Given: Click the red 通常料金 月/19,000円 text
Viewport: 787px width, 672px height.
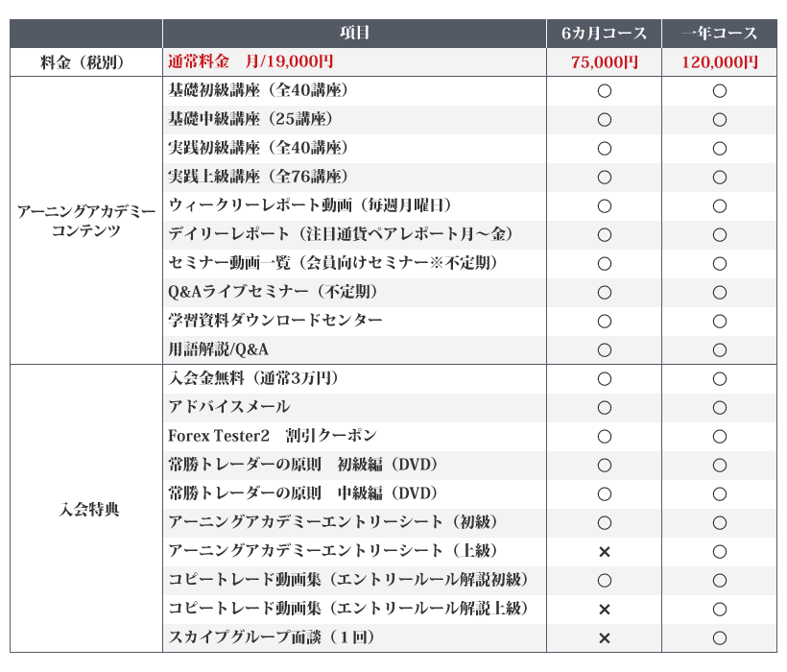Looking at the screenshot, I should coord(250,62).
